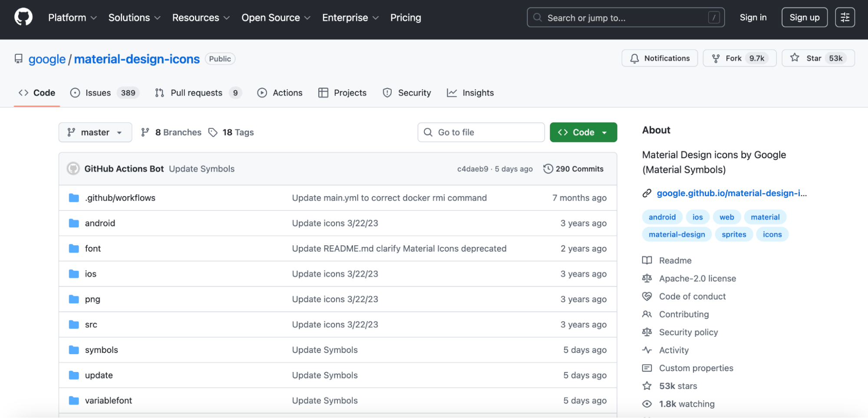Expand the Platform navigation menu
Screen dimensions: 868x418
72,18
